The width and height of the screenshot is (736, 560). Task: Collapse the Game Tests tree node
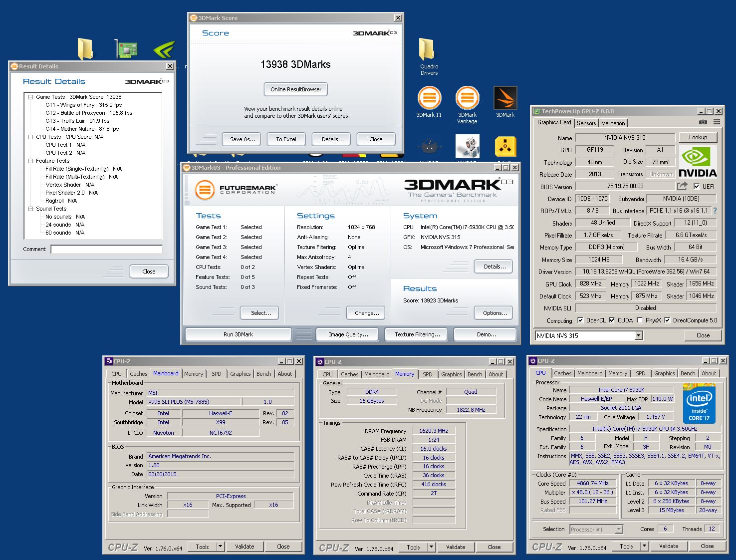[x=30, y=97]
